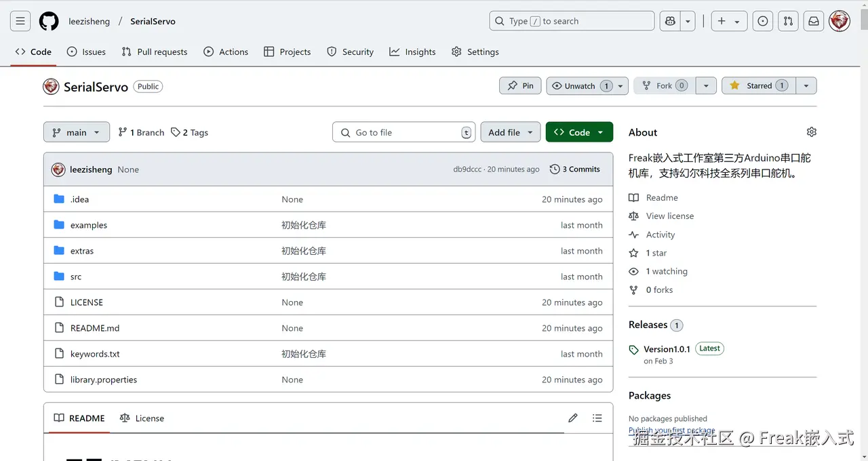This screenshot has height=461, width=868.
Task: Open keywords.txt file
Action: [95, 354]
